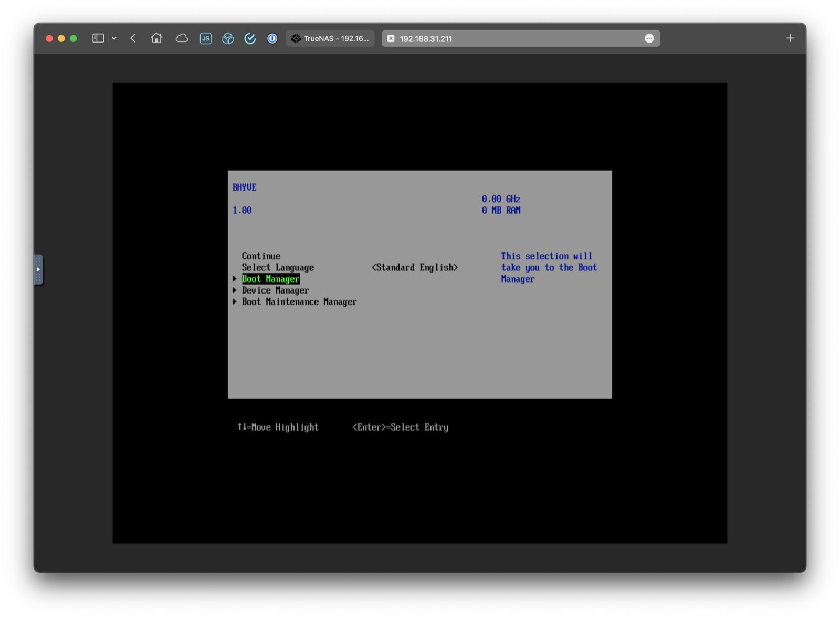Screen dimensions: 840x617
Task: Open the Home page icon
Action: point(156,38)
